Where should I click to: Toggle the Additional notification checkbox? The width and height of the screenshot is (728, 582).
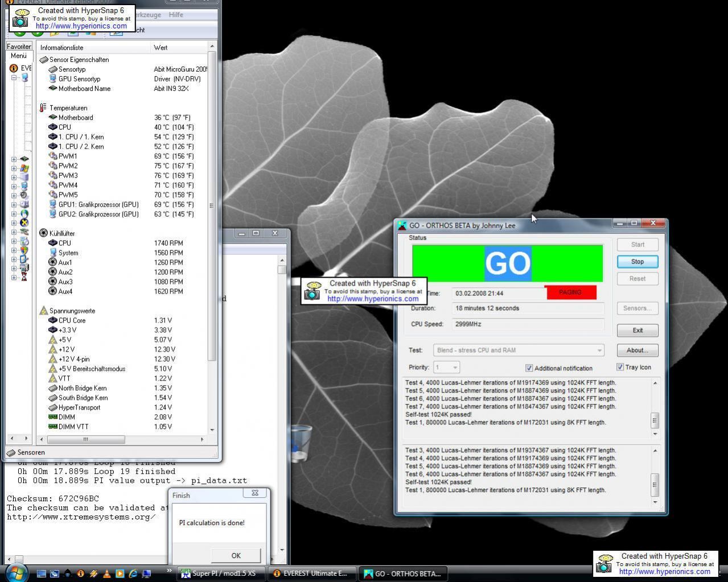tap(529, 368)
